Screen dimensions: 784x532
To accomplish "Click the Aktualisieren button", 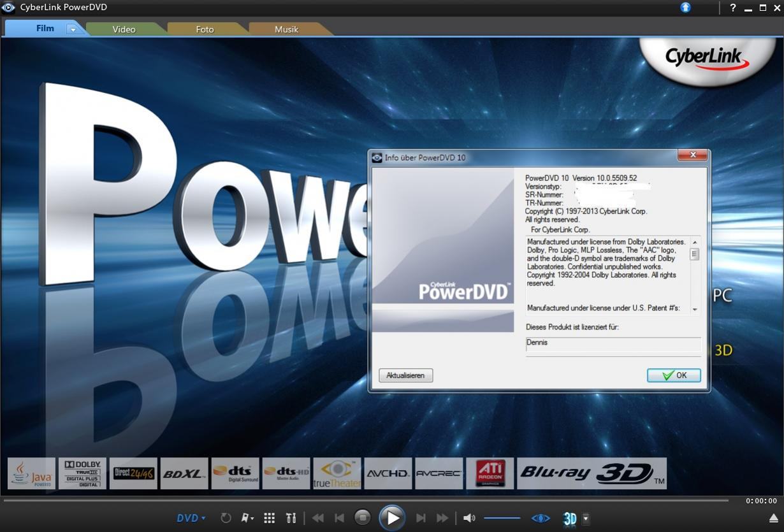I will tap(405, 375).
